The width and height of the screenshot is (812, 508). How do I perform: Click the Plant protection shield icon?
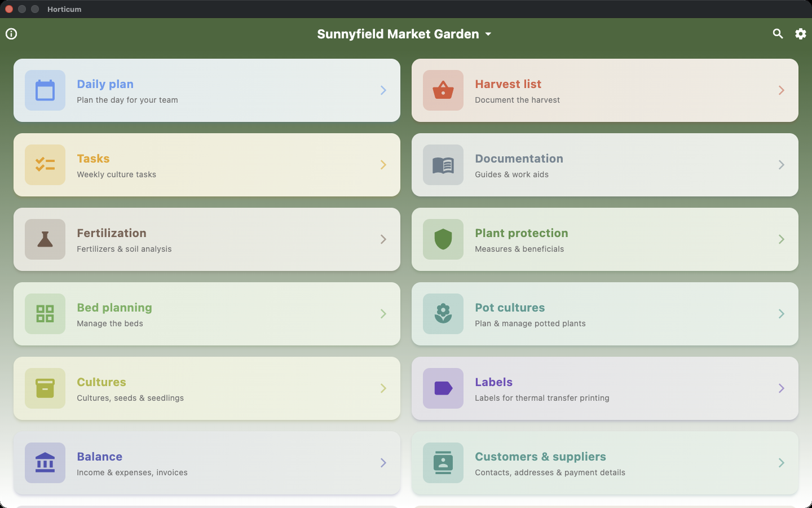coord(443,239)
